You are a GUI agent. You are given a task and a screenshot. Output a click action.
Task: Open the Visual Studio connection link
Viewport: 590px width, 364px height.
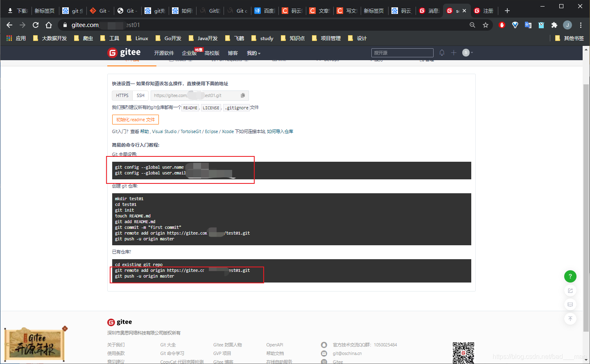pyautogui.click(x=164, y=131)
